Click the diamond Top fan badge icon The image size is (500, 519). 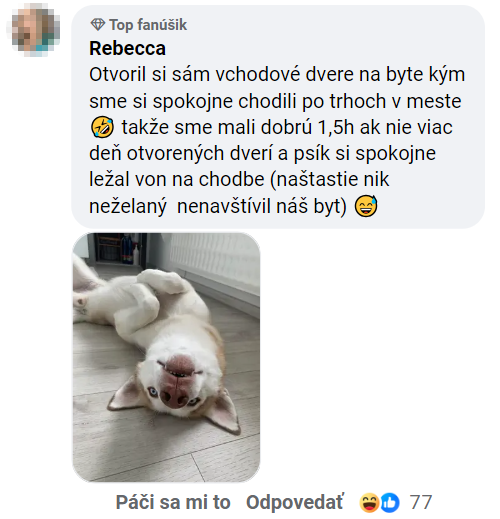[98, 25]
